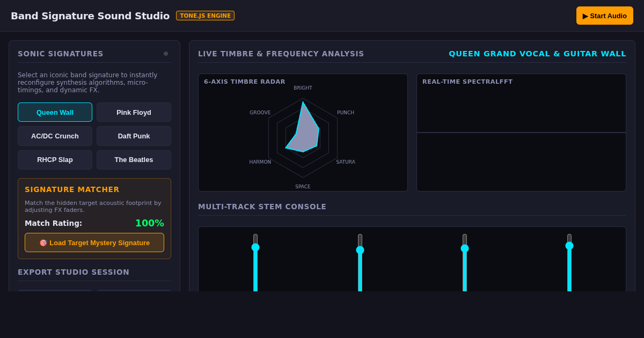
Task: Click the 100% match rating value
Action: (x=150, y=223)
